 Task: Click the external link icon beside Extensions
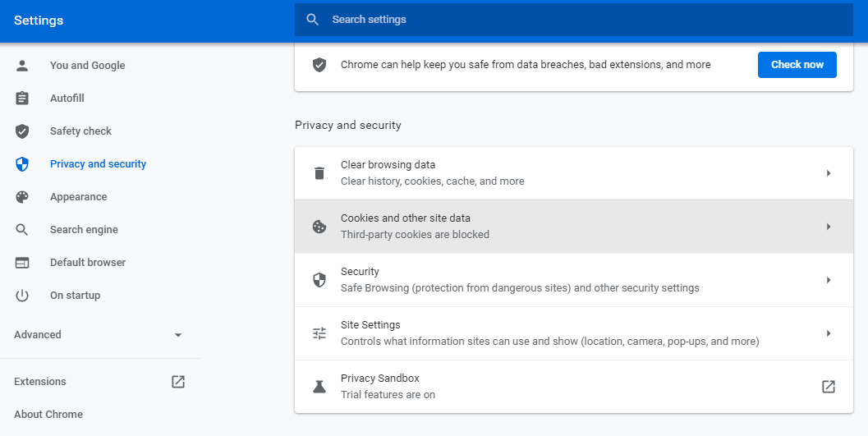click(x=178, y=382)
